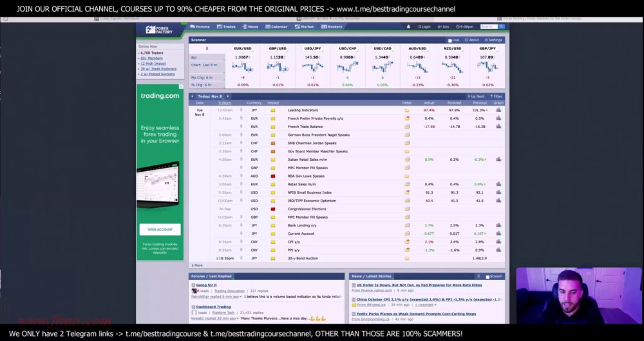Open the notifications bell icon

coord(408,26)
